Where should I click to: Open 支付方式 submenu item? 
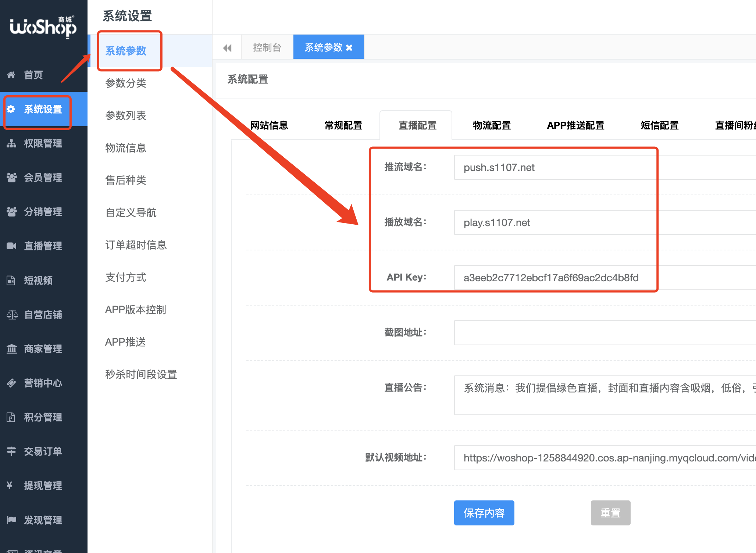click(x=126, y=277)
